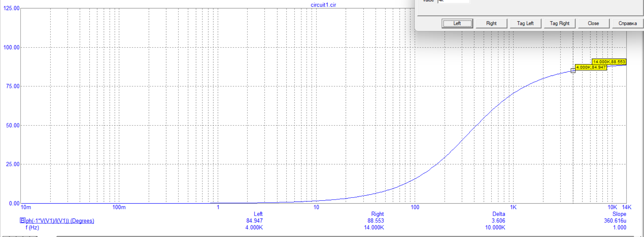Click the 10m x-axis label
Image resolution: width=644 pixels, height=237 pixels.
(26, 207)
